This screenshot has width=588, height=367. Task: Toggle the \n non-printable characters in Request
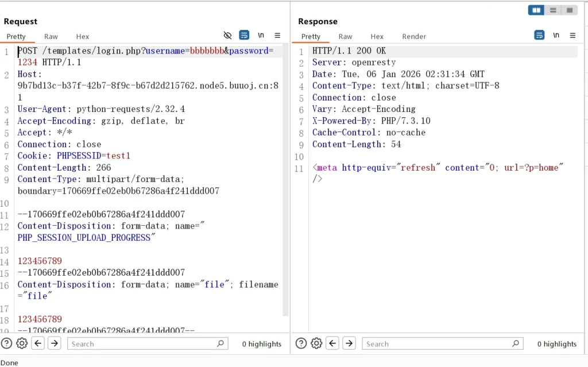pos(261,36)
